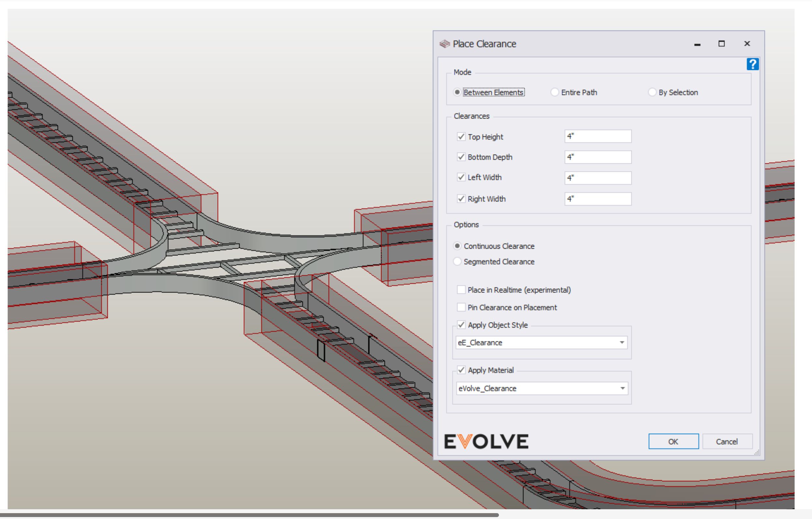The width and height of the screenshot is (812, 519).
Task: Click the Top Height value field
Action: click(598, 136)
